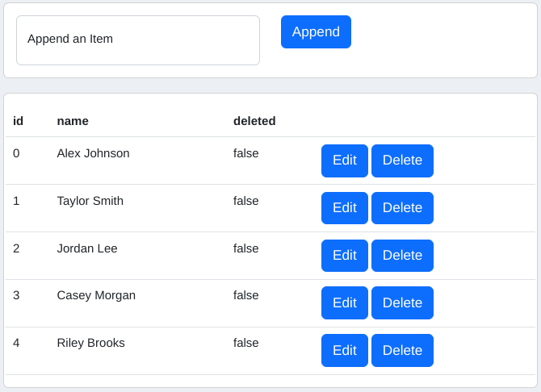Edit the Alex Johnson row
The height and width of the screenshot is (392, 541).
(345, 161)
